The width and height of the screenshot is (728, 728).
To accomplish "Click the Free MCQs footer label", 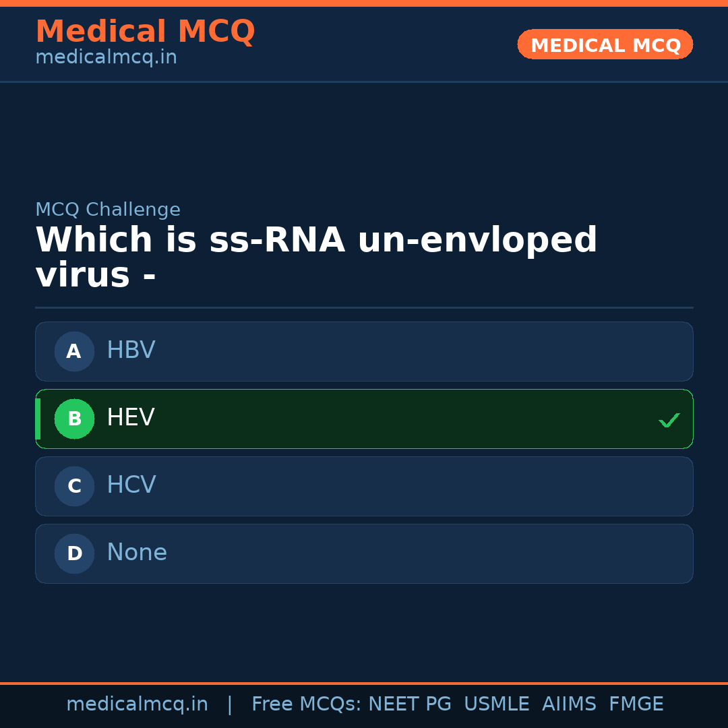I will click(307, 704).
